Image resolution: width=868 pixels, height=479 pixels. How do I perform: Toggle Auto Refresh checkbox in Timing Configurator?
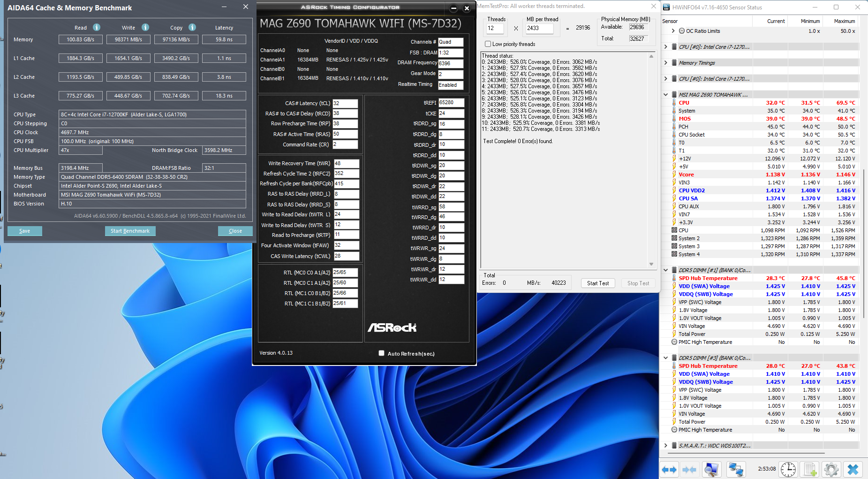click(x=381, y=353)
